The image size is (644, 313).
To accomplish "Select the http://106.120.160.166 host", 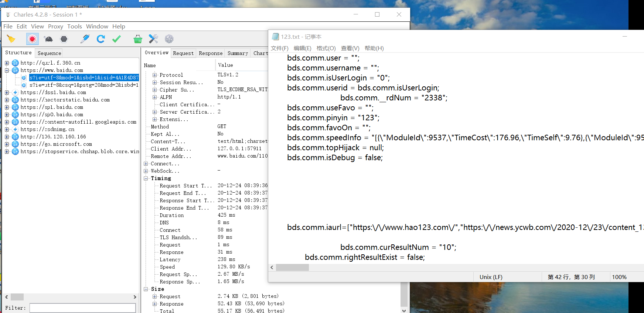I will click(x=53, y=137).
